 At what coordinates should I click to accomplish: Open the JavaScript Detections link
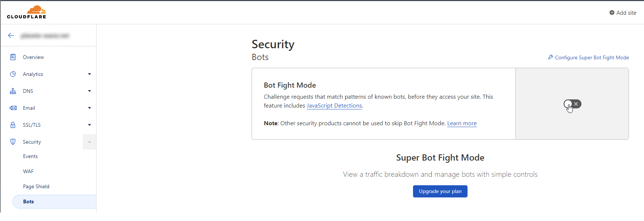point(334,106)
